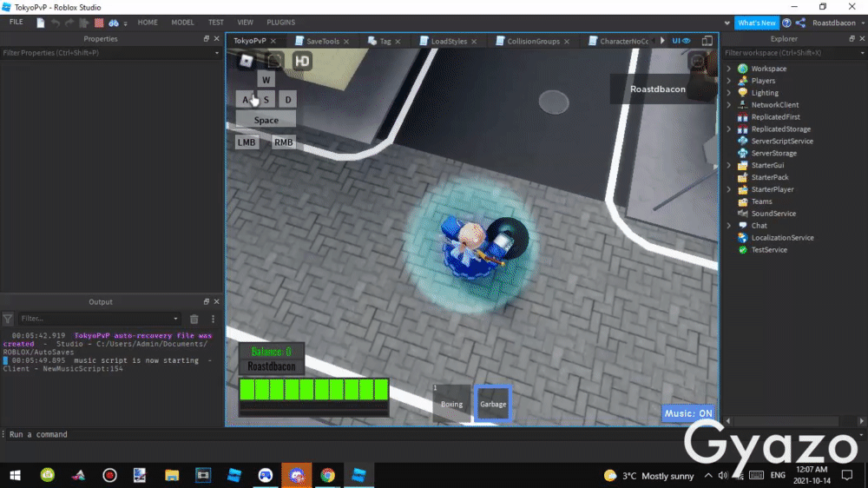This screenshot has height=488, width=868.
Task: Select the SaveTools script tab
Action: [x=323, y=41]
